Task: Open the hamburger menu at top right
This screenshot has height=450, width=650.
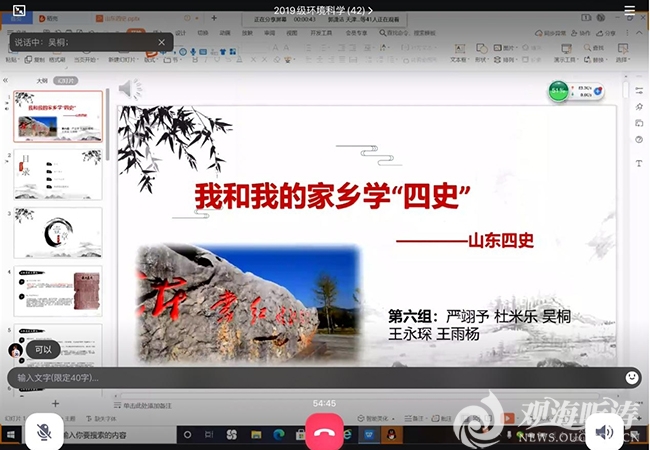Action: click(x=629, y=10)
